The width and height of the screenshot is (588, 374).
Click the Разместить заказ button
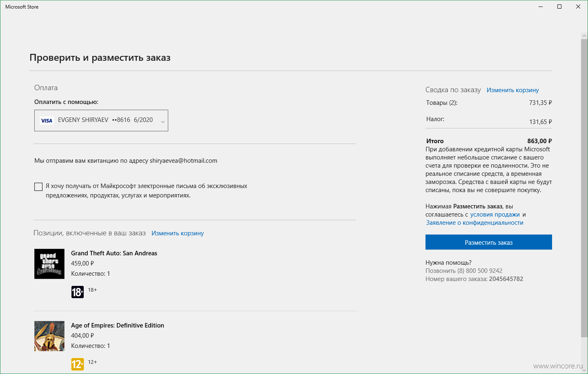tap(489, 242)
